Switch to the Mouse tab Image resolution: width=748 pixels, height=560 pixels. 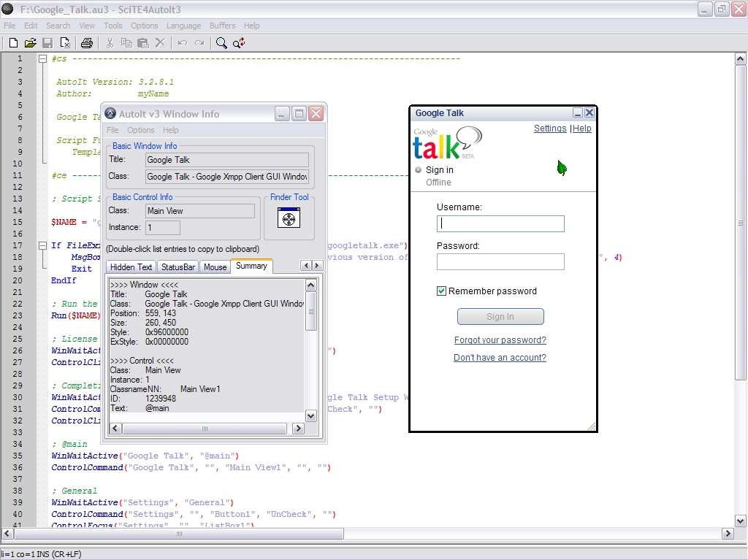click(x=215, y=267)
